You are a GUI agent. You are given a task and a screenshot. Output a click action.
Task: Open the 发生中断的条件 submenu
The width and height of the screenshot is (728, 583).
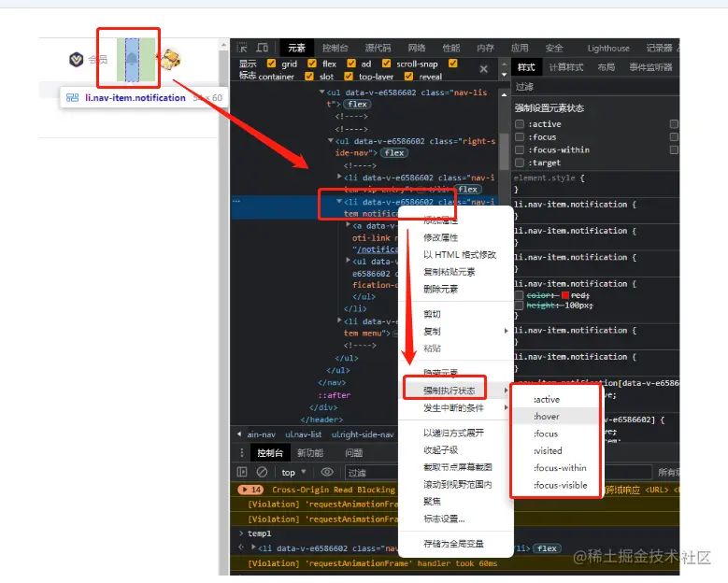[x=456, y=408]
